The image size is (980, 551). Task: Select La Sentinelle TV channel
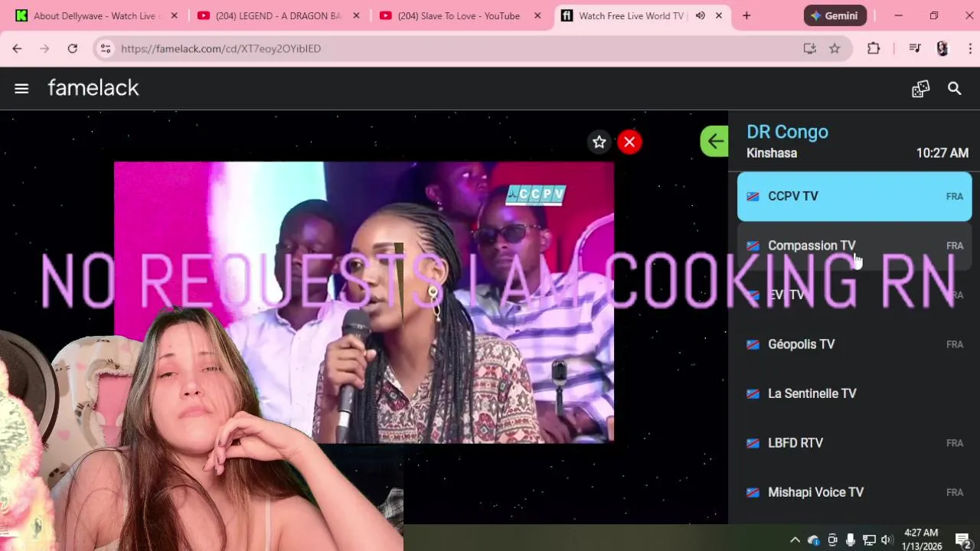(854, 393)
